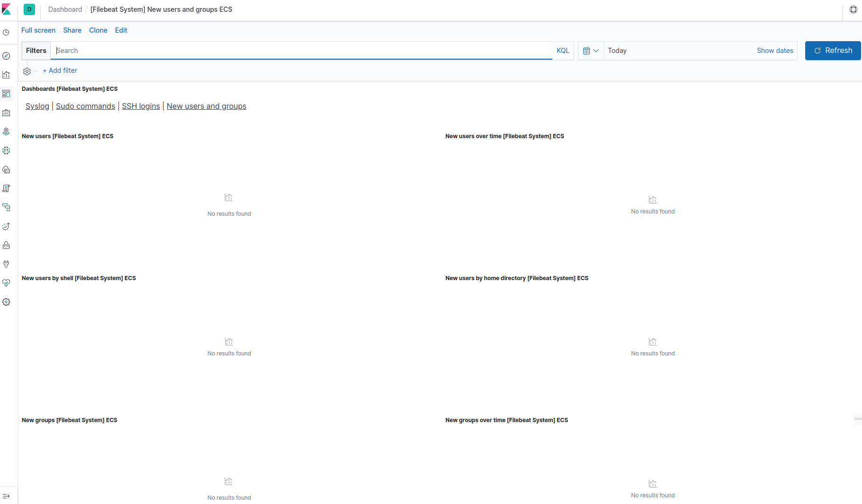Click 'New users by home directory' panel title
The image size is (862, 504).
click(x=517, y=278)
